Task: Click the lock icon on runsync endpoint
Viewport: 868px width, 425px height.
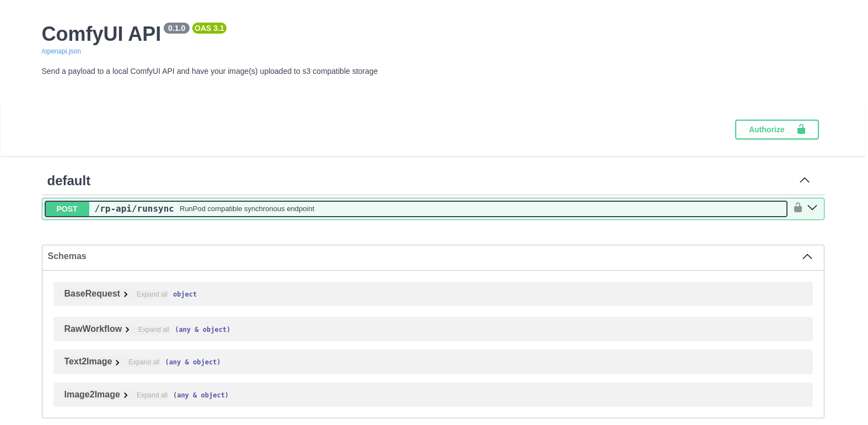Action: click(x=797, y=207)
